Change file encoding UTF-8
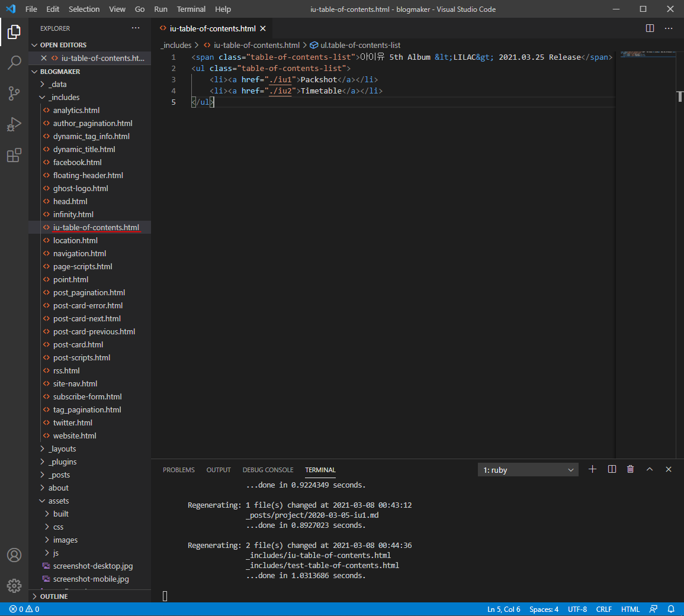This screenshot has height=616, width=684. (577, 609)
